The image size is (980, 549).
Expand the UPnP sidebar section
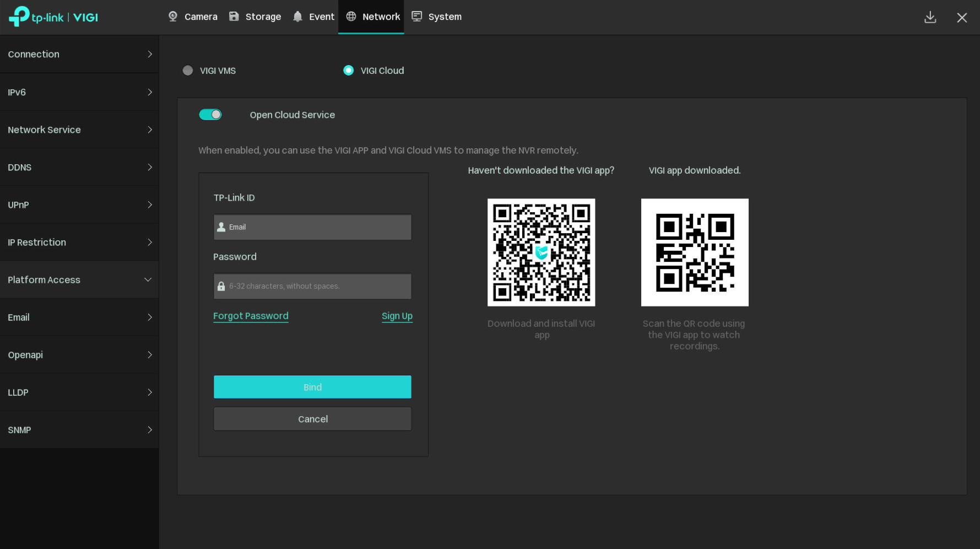click(79, 204)
